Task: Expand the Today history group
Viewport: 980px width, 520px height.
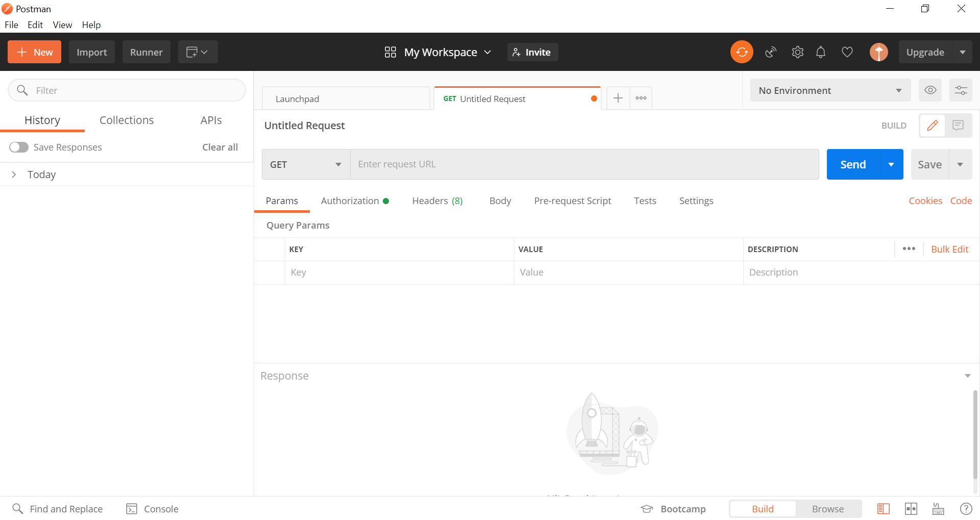Action: pos(14,174)
